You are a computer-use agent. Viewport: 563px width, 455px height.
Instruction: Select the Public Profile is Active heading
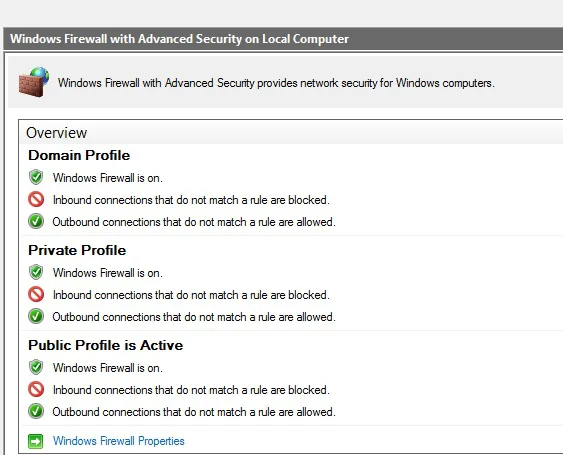[x=106, y=345]
